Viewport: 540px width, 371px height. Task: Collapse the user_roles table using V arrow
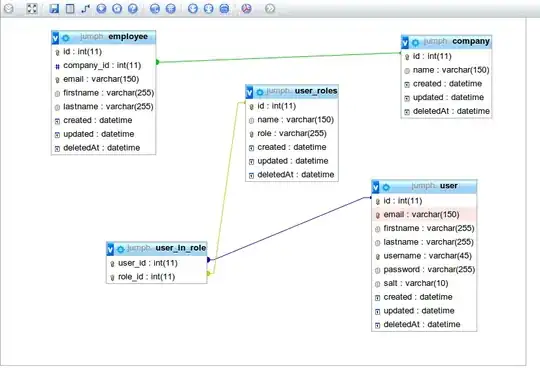tap(249, 92)
